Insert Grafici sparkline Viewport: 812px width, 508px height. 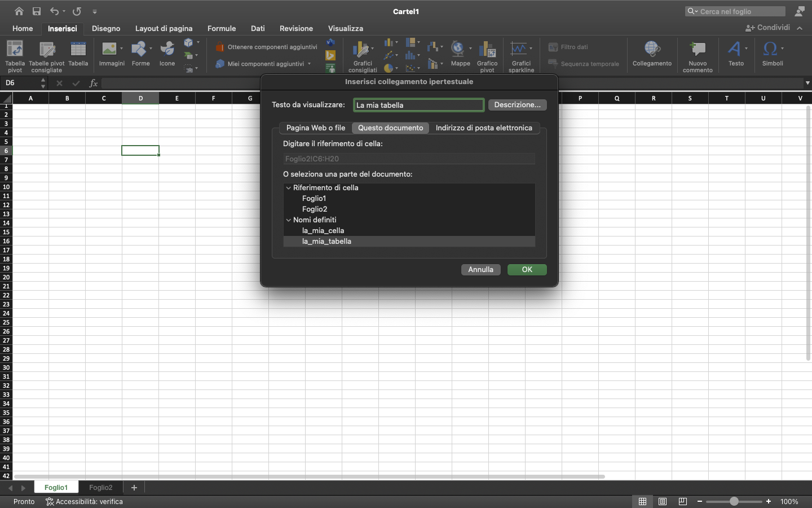tap(520, 55)
